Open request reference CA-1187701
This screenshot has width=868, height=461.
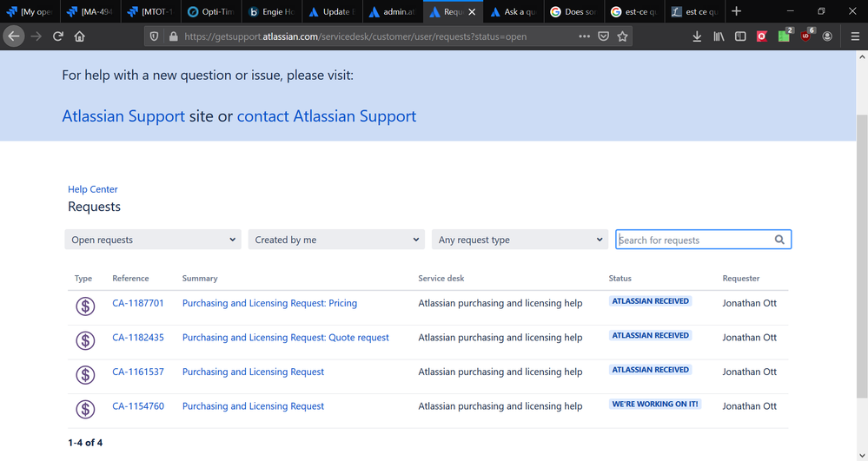(138, 303)
